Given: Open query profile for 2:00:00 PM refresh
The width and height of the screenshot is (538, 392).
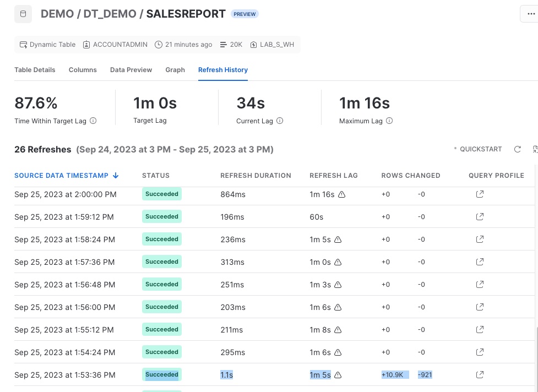Looking at the screenshot, I should pos(480,194).
